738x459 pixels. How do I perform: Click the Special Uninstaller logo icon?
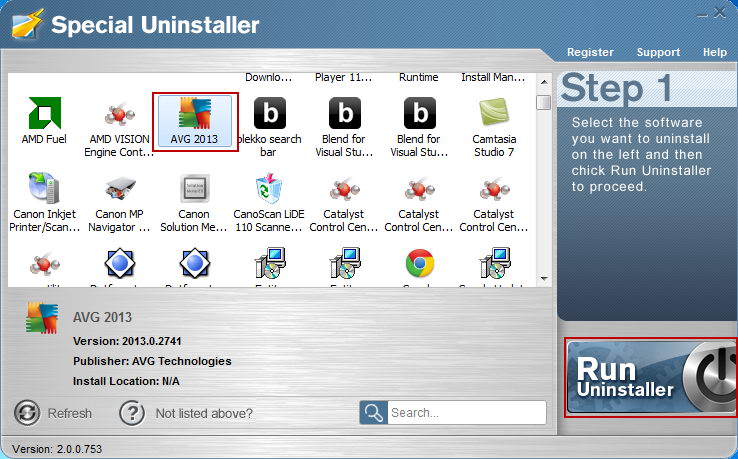[x=27, y=24]
